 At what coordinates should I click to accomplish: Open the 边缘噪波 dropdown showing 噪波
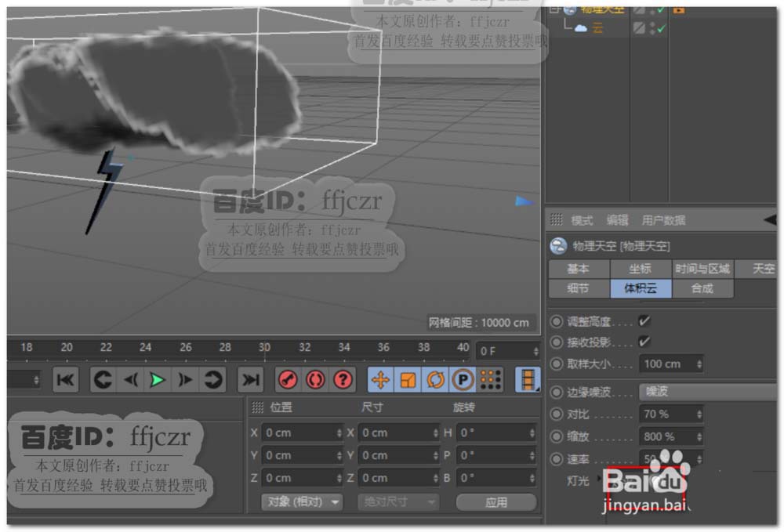(x=707, y=392)
